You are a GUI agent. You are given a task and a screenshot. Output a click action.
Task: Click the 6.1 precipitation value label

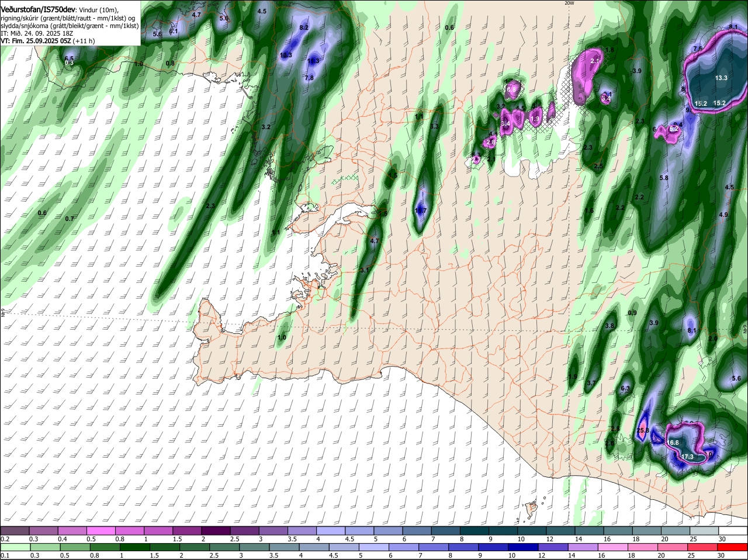174,31
